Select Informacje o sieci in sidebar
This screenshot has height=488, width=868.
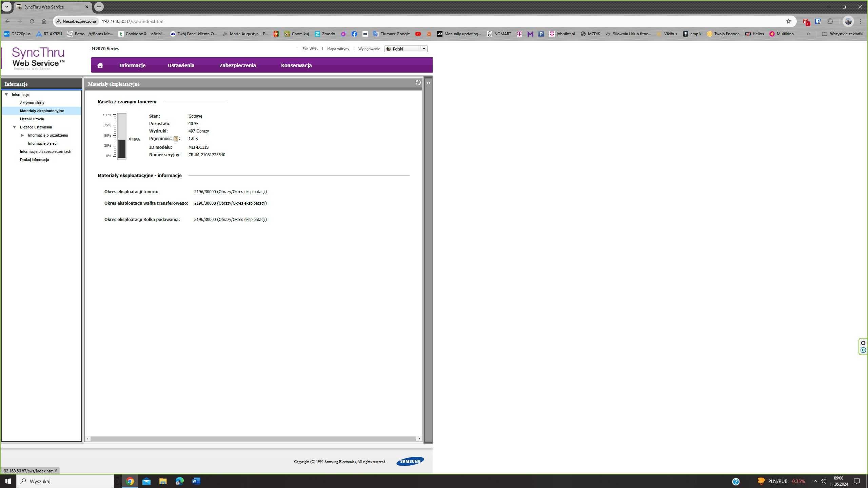click(x=43, y=143)
